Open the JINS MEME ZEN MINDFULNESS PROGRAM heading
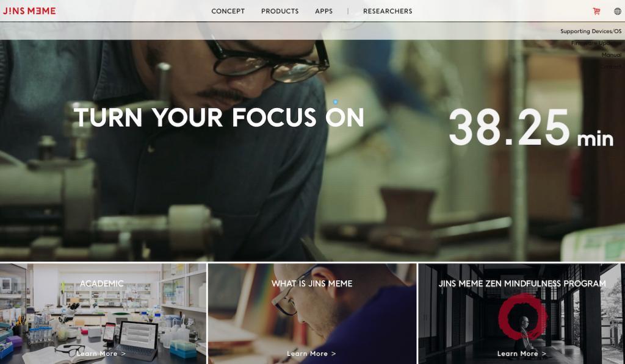The image size is (625, 364). pos(522,284)
